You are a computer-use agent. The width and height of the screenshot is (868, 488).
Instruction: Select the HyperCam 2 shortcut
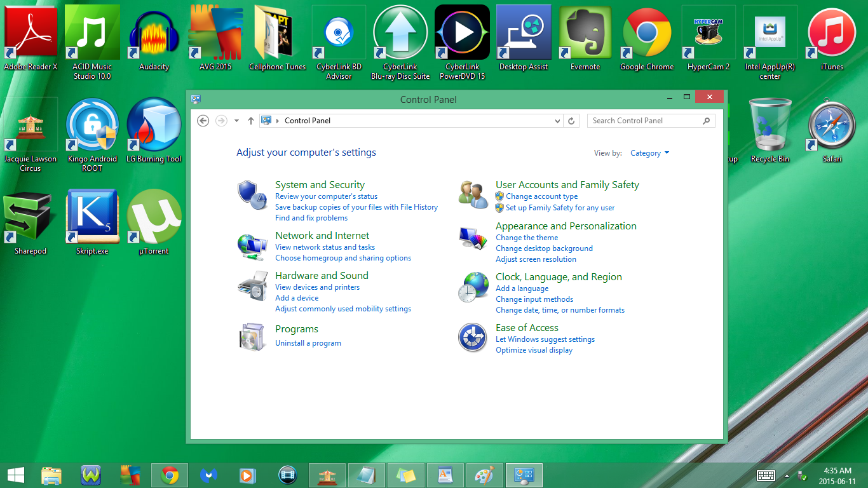(709, 38)
